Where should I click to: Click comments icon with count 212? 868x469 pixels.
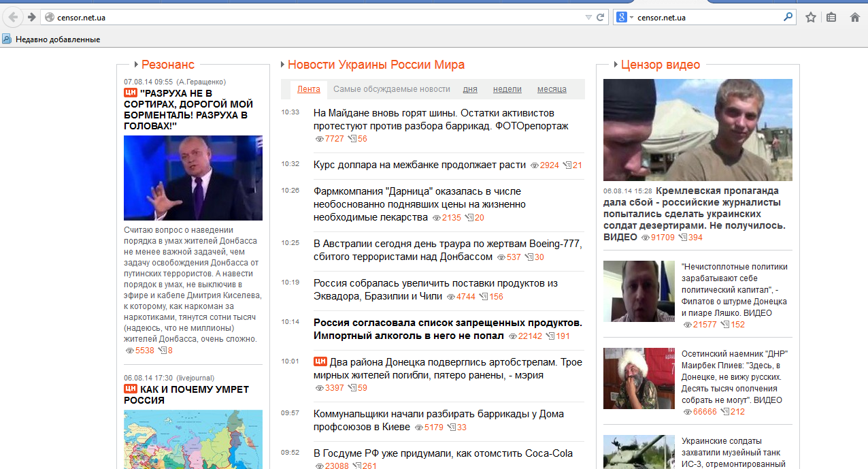click(x=724, y=412)
